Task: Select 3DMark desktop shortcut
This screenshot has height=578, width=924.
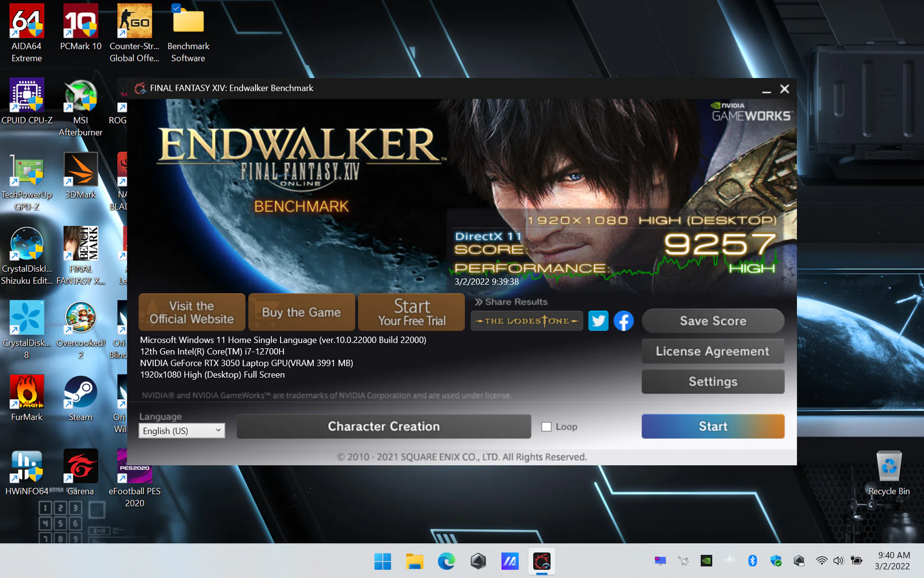Action: [81, 176]
